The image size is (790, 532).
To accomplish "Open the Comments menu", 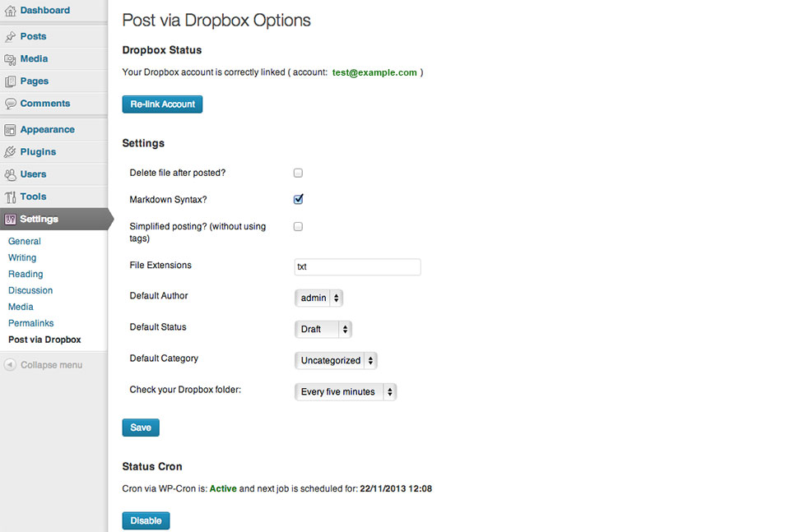I will 44,103.
